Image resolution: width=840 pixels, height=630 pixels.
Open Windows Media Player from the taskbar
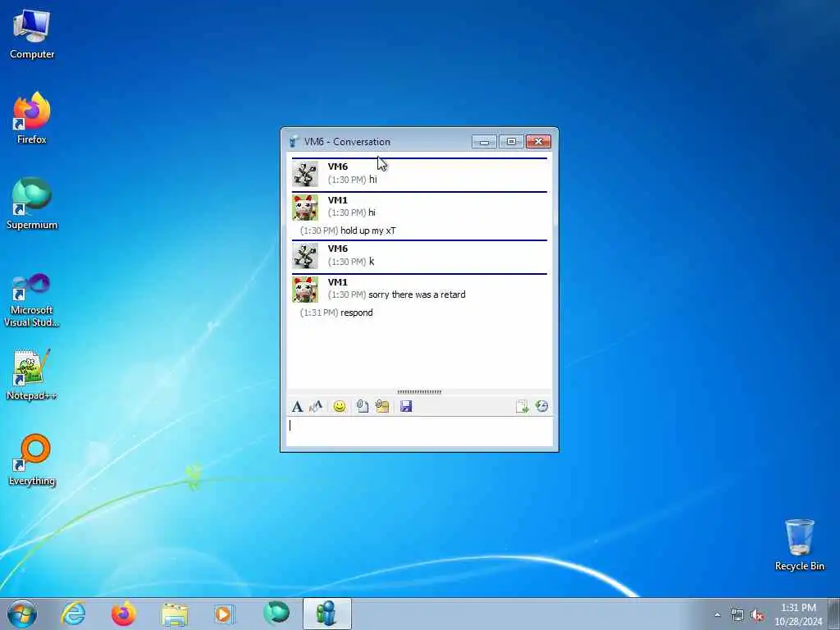[x=225, y=614]
